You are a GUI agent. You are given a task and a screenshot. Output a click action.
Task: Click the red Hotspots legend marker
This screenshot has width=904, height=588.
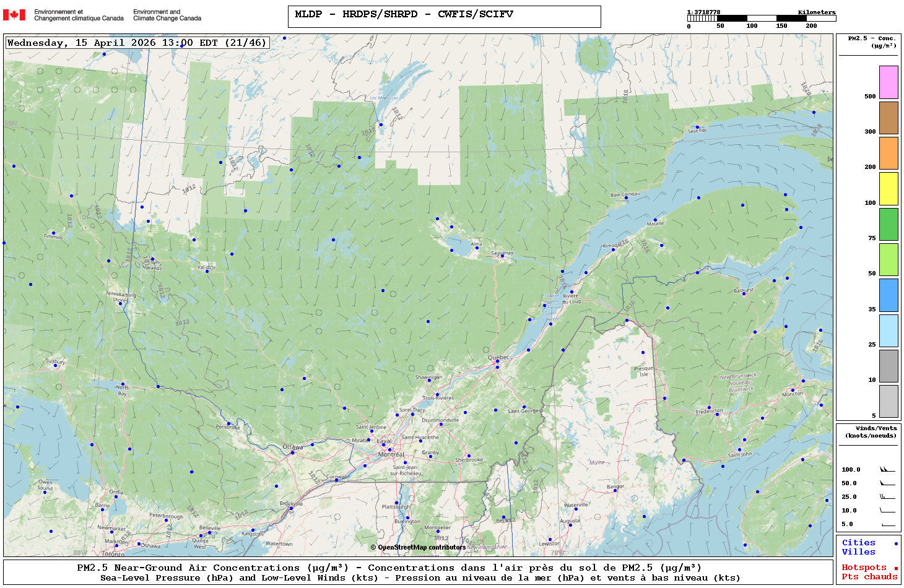[895, 568]
